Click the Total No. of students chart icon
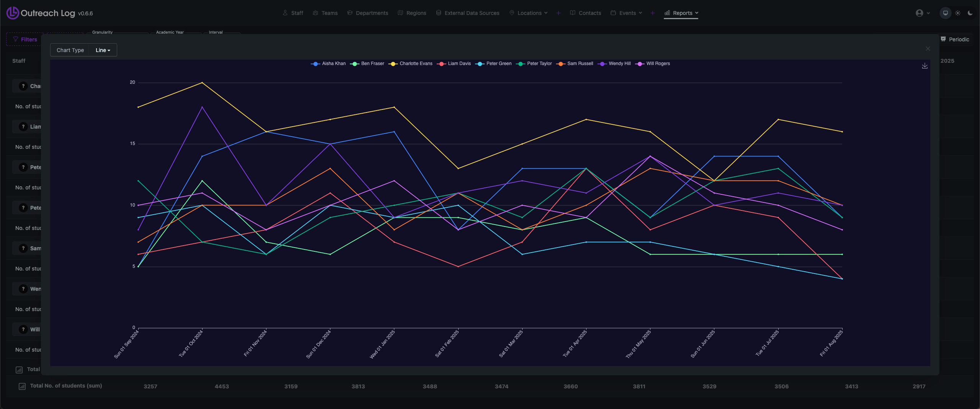980x409 pixels. coord(22,386)
